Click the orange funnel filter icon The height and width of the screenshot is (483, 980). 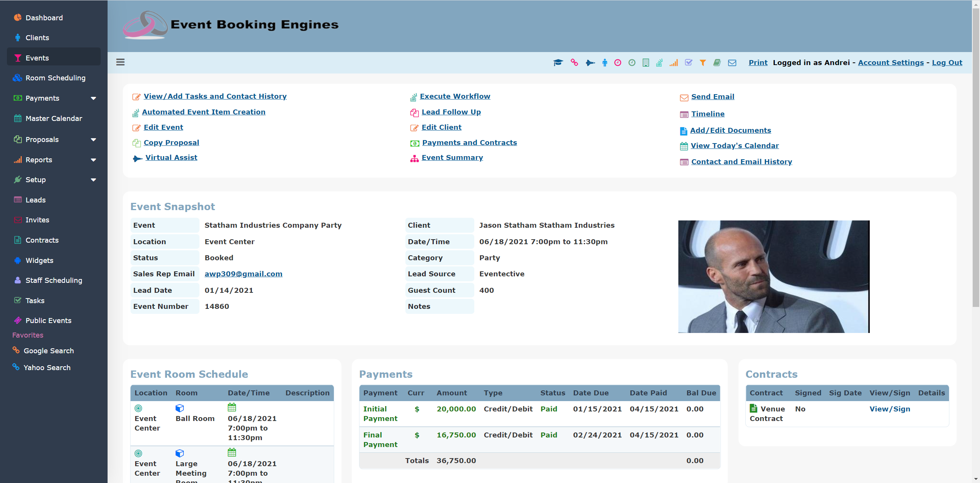click(703, 63)
